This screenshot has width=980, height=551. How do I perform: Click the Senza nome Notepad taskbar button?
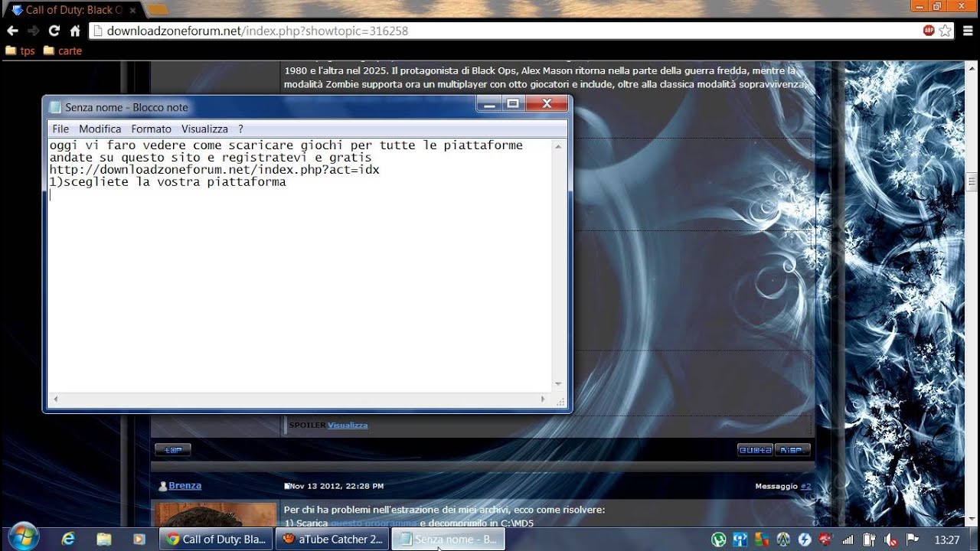pos(449,539)
